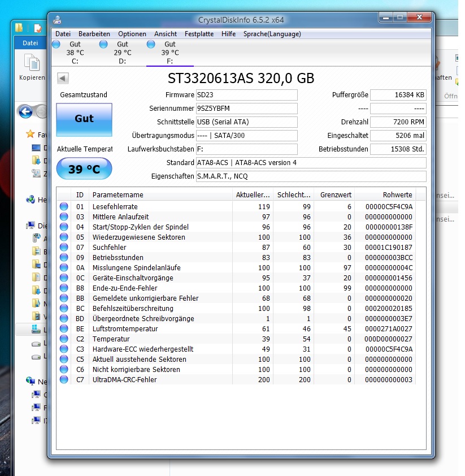Screen dimensions: 465x476
Task: Click the Favorites star in Explorer sidebar
Action: click(31, 134)
